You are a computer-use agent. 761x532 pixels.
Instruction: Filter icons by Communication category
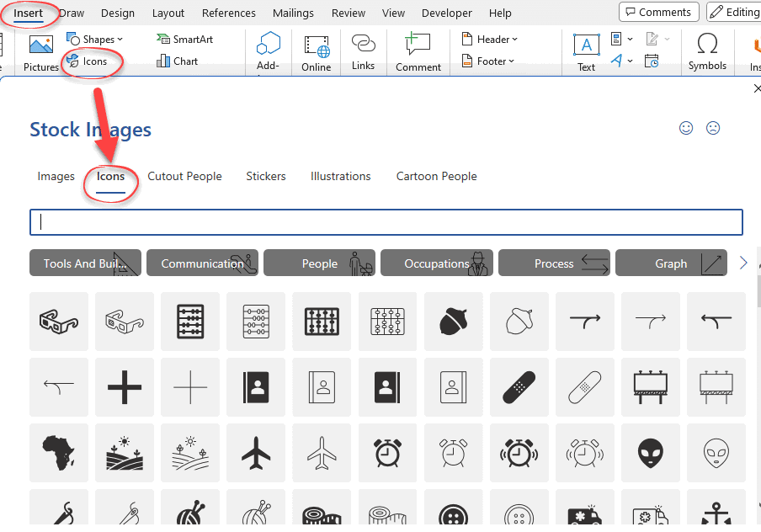(202, 263)
